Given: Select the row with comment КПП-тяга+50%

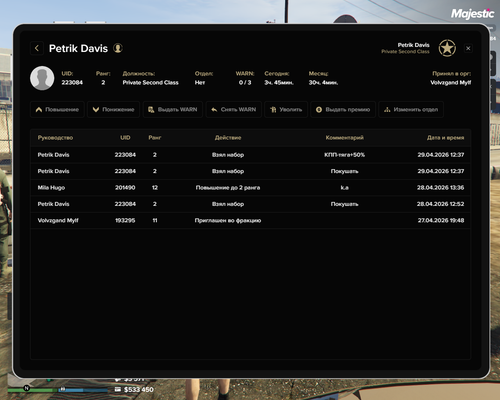Looking at the screenshot, I should [x=250, y=155].
